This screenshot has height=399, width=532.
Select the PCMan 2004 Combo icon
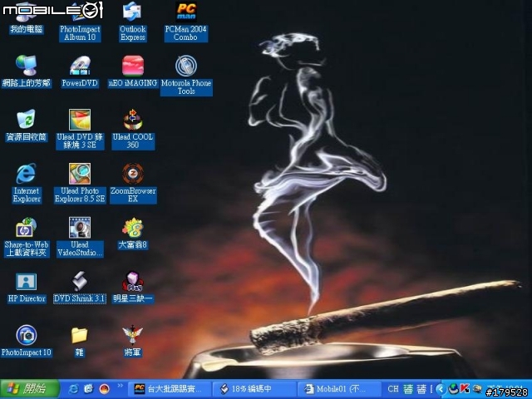tap(185, 22)
